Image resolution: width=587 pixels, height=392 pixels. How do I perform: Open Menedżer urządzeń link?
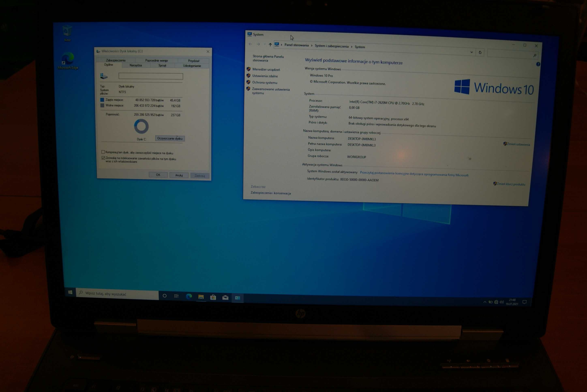coord(266,69)
